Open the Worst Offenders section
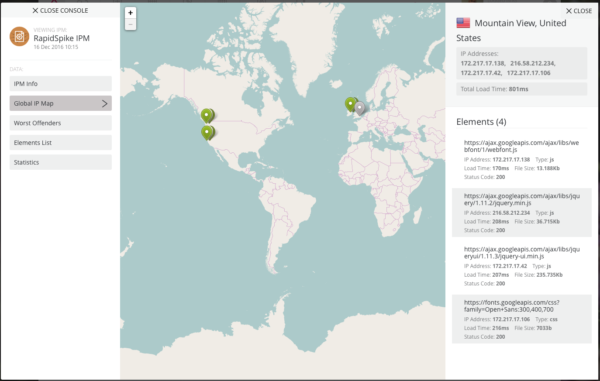This screenshot has width=600, height=381. pyautogui.click(x=60, y=123)
